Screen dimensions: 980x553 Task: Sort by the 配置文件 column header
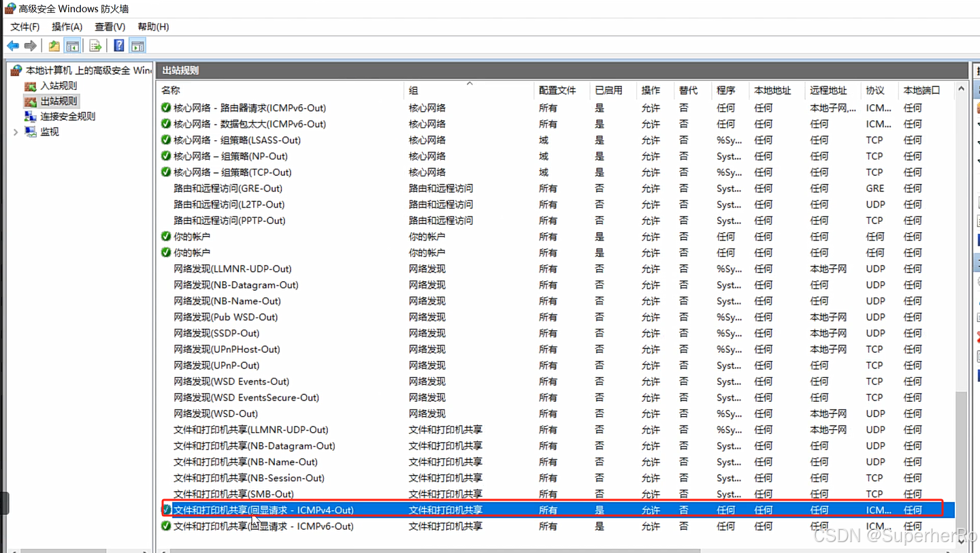(562, 90)
